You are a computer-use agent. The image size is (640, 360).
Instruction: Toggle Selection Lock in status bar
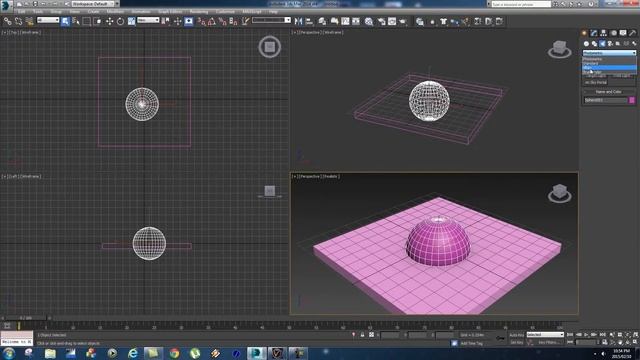(x=362, y=335)
